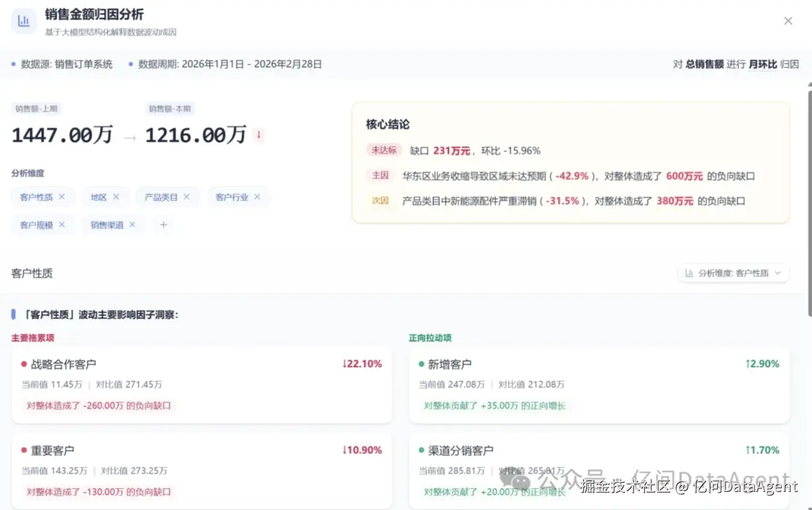Click the blue dot icon before 数据源

pyautogui.click(x=12, y=64)
